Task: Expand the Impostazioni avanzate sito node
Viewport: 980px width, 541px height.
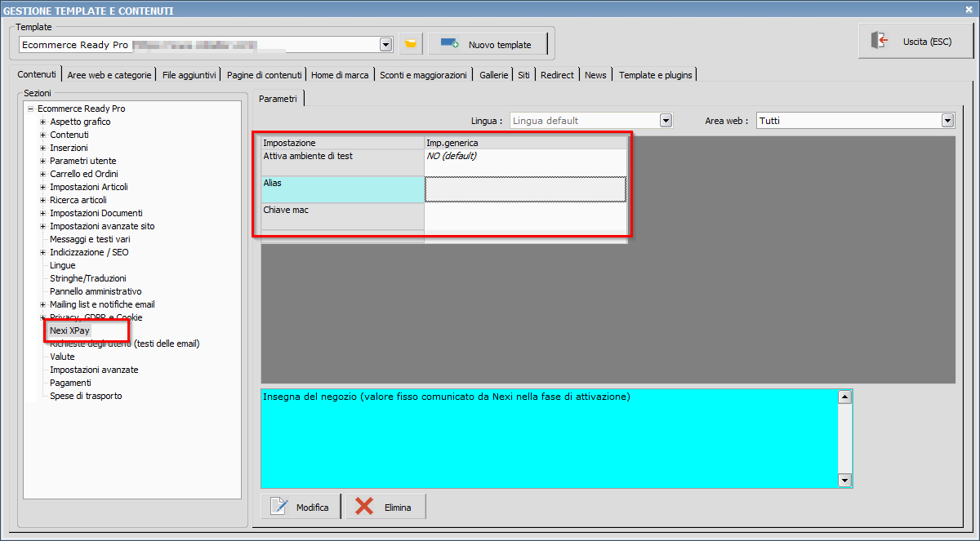Action: tap(42, 226)
